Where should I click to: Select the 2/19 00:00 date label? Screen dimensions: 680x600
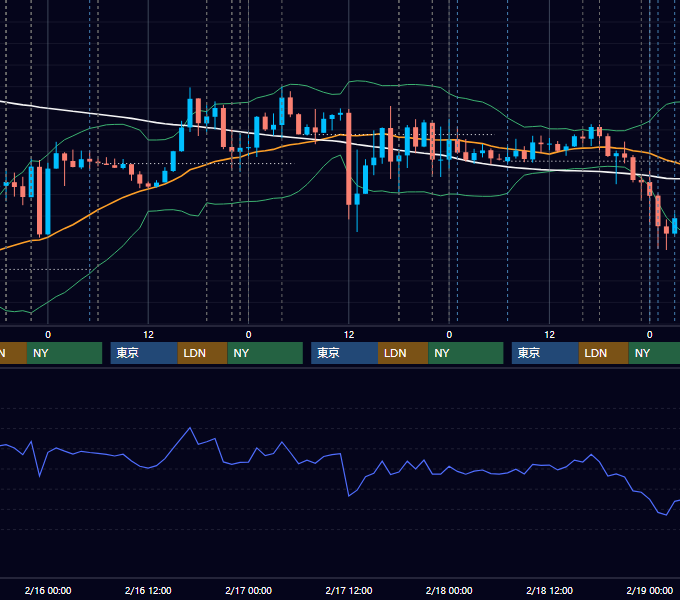pos(650,590)
